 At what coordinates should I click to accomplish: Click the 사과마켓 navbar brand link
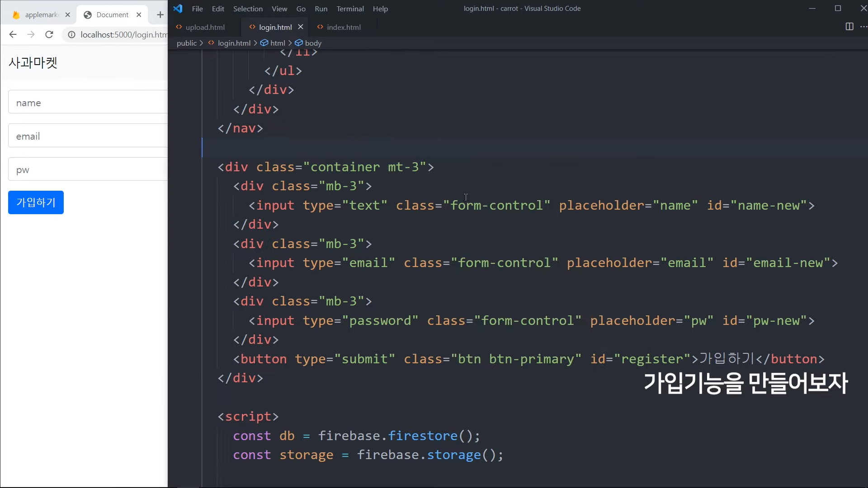[x=33, y=62]
